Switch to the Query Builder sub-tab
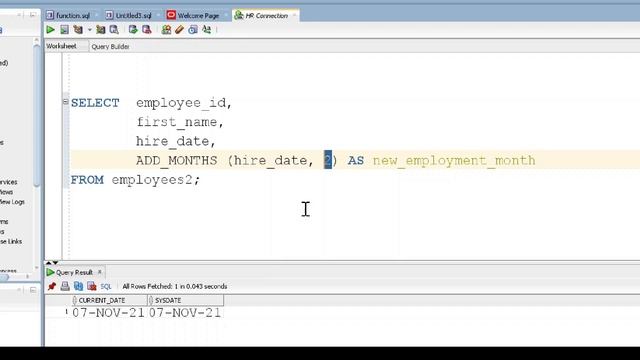 click(x=110, y=47)
